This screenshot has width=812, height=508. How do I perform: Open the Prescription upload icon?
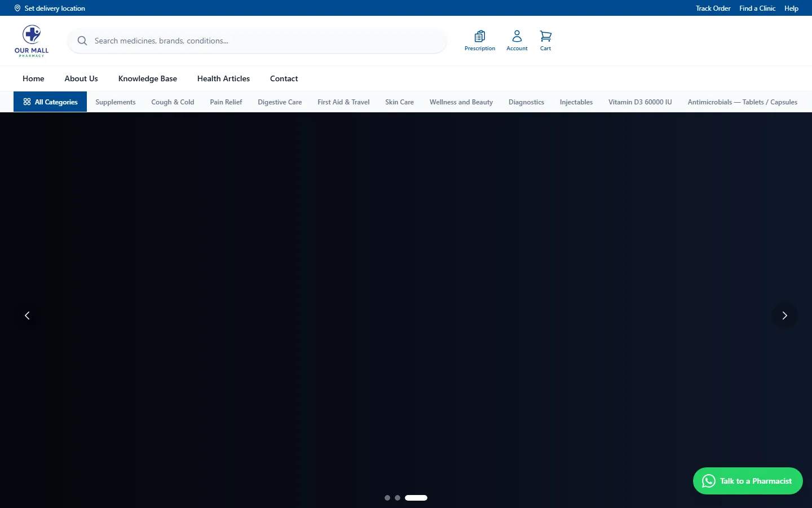(x=480, y=41)
